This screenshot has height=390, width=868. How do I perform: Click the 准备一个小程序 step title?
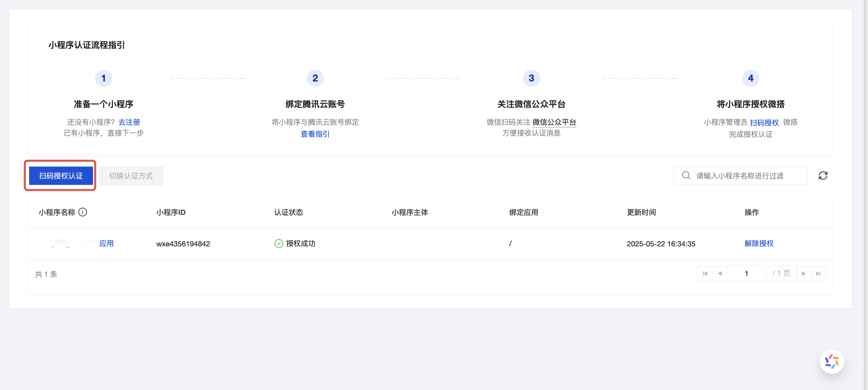point(104,104)
